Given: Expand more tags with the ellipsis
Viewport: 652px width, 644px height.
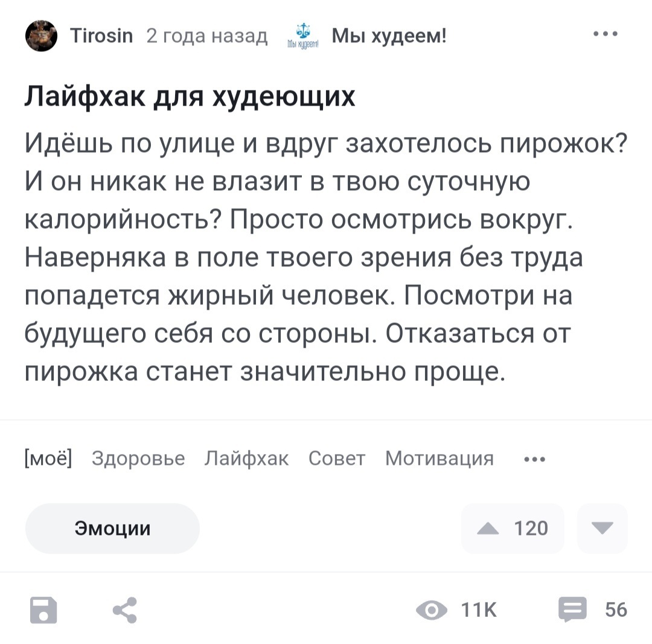Looking at the screenshot, I should (x=534, y=459).
